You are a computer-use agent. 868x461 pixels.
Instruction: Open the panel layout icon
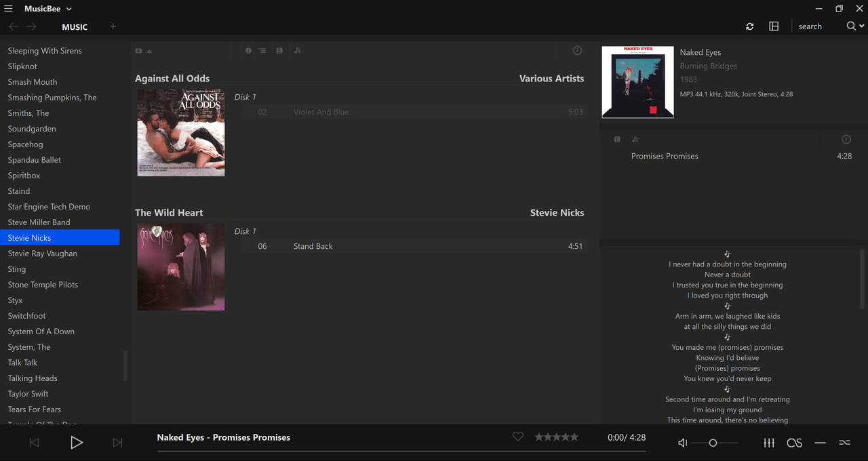[774, 26]
